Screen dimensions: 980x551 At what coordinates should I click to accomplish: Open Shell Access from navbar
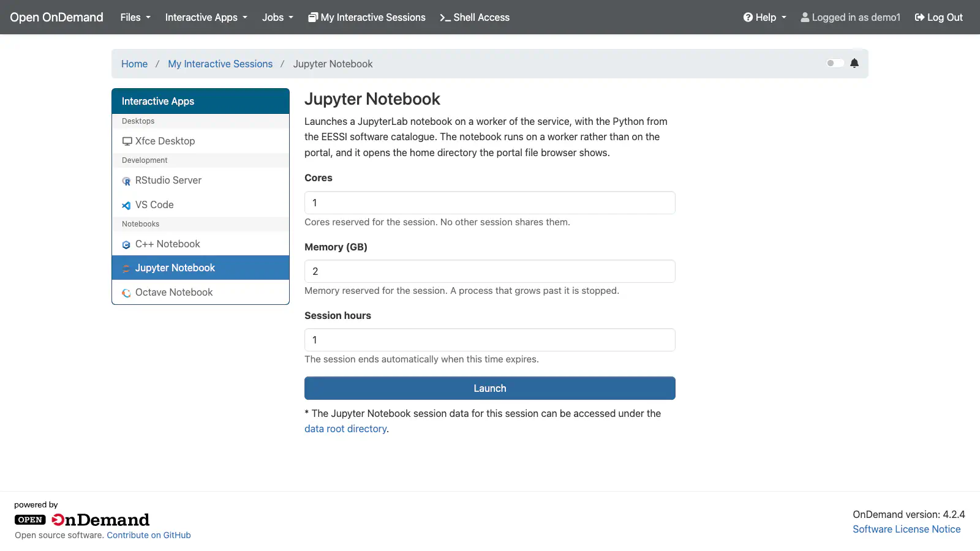pos(481,17)
